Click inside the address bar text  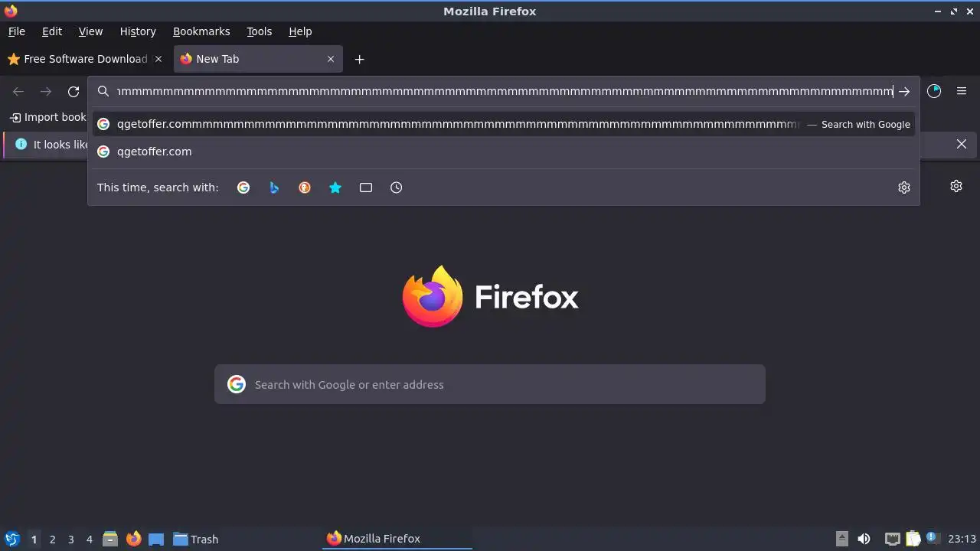coord(504,91)
